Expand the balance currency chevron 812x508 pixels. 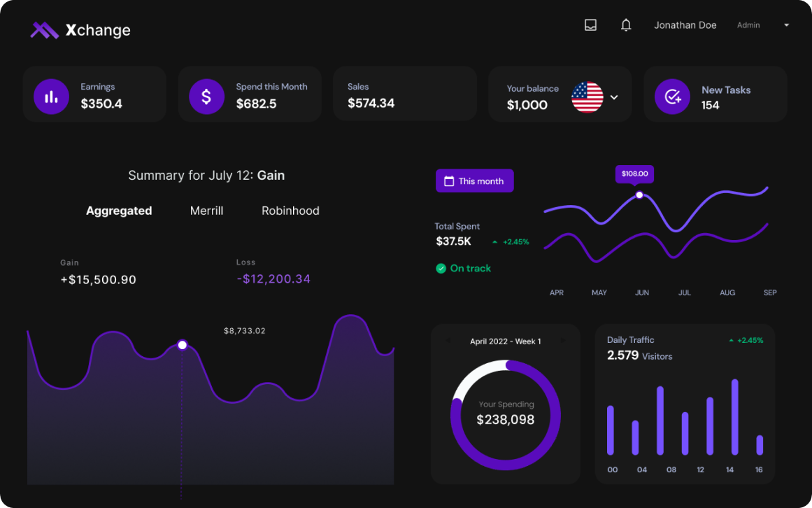click(614, 97)
